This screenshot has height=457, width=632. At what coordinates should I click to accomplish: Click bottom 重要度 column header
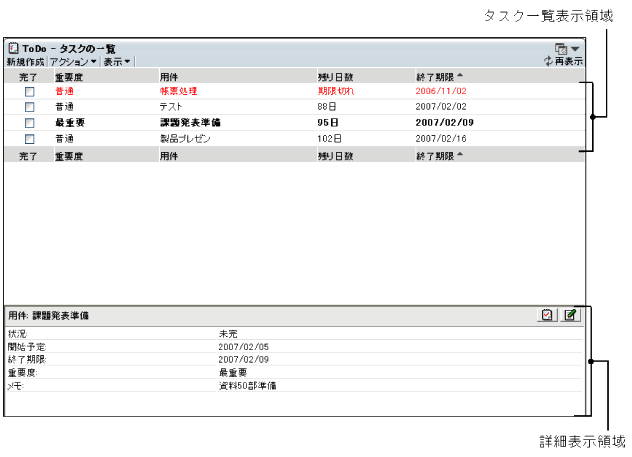pos(69,156)
